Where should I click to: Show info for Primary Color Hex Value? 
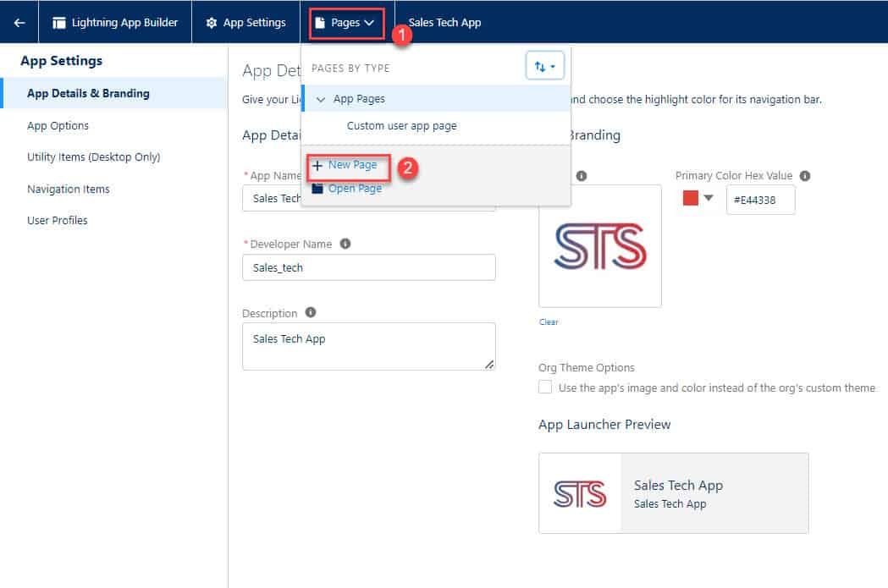tap(805, 176)
